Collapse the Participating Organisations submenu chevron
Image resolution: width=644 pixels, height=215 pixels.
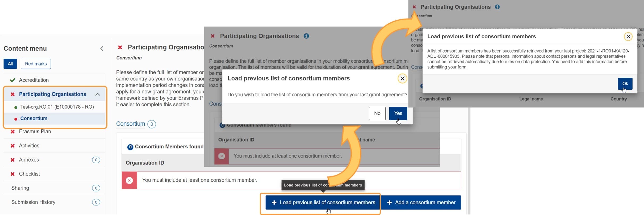tap(98, 94)
